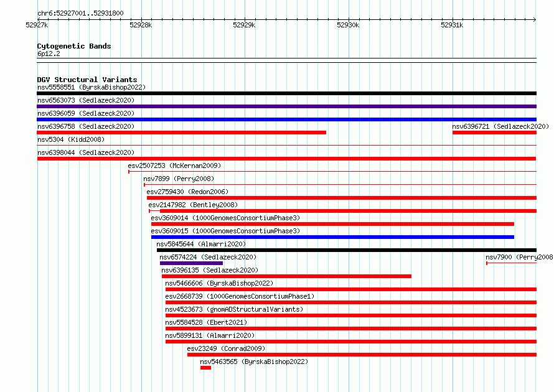Open the nsv7899 (Perry2008) label

coord(179,179)
